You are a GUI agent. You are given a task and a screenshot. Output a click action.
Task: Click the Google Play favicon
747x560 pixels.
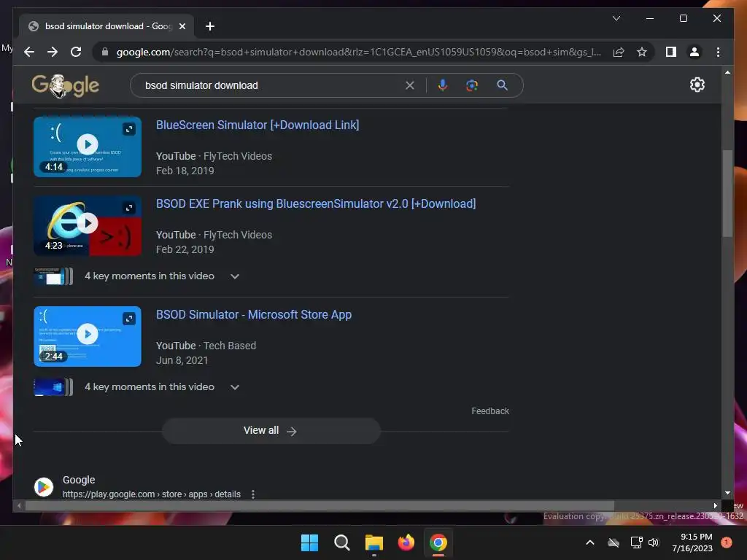click(x=44, y=486)
